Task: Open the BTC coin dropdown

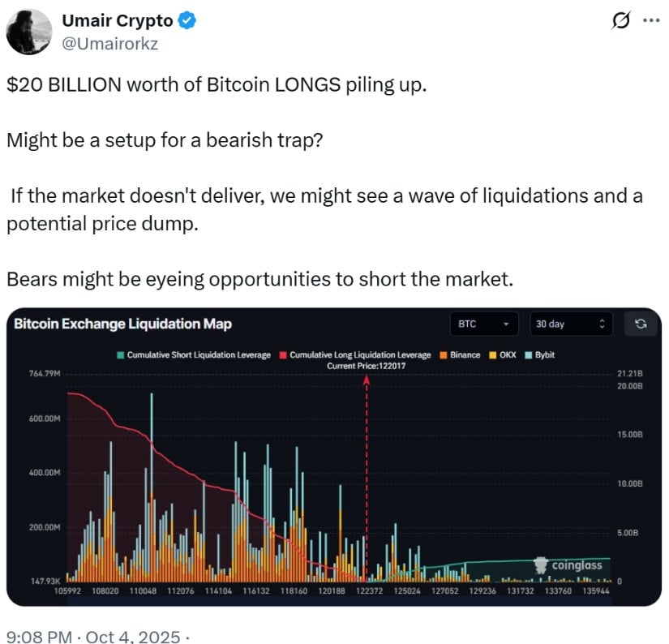Action: (x=484, y=324)
